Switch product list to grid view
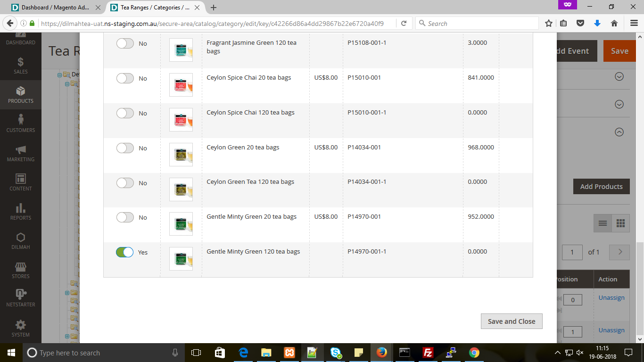This screenshot has height=362, width=644. click(621, 223)
